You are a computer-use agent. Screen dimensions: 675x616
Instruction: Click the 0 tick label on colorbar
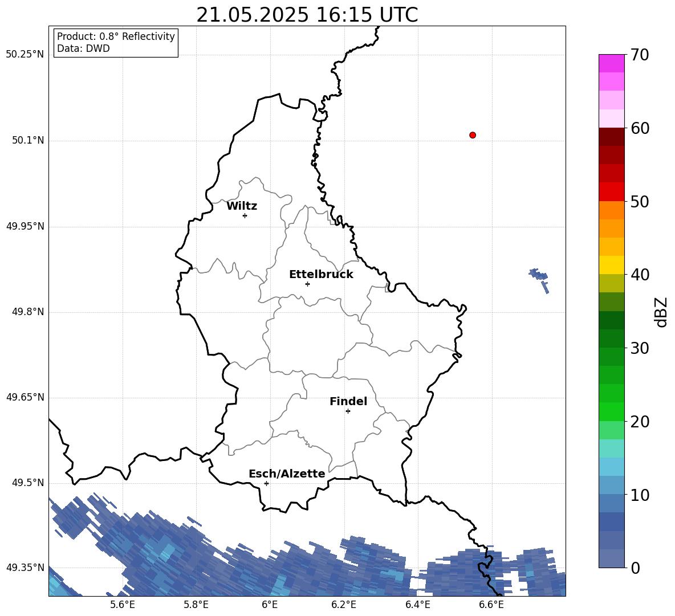pyautogui.click(x=635, y=568)
